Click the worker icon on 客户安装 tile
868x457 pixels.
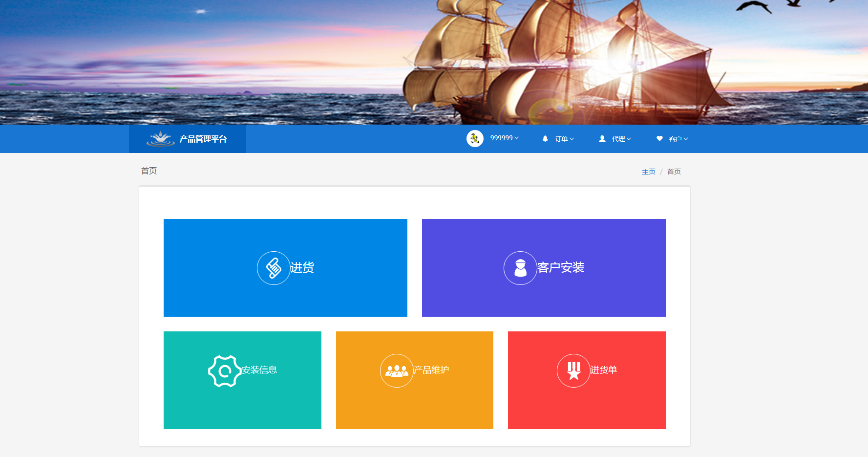coord(520,268)
